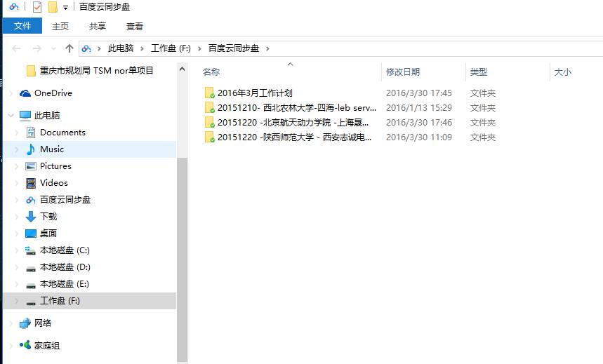Click folder icon of 北京航天动力学院 row

210,123
